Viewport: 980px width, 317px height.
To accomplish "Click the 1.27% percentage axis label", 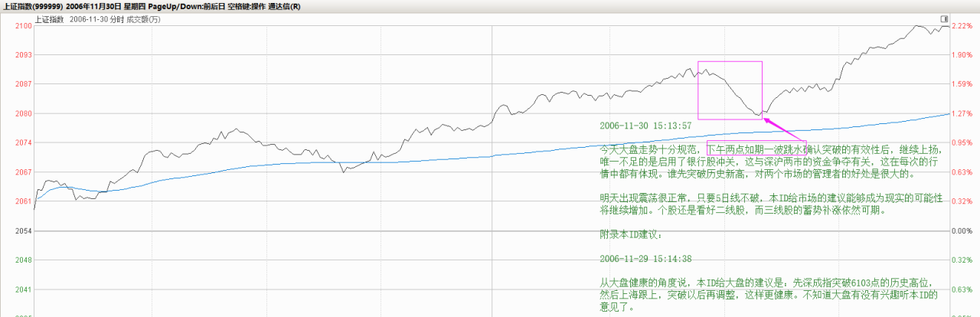I will click(x=961, y=114).
